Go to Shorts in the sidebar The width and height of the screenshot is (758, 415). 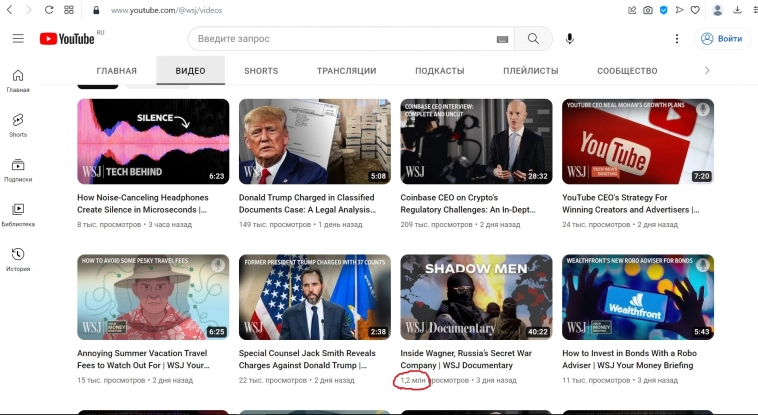click(18, 124)
